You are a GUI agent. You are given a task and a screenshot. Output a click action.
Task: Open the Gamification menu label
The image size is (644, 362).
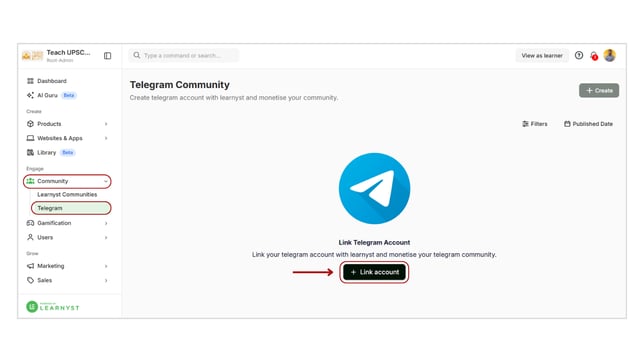(x=54, y=223)
